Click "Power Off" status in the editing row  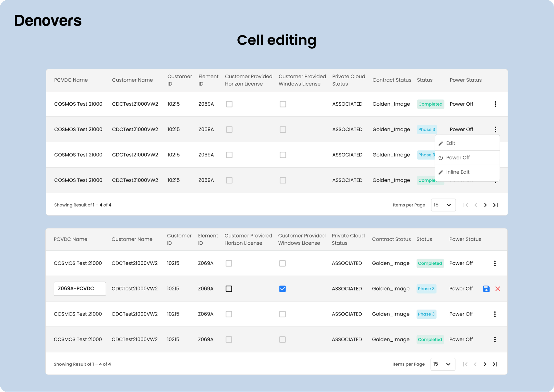pyautogui.click(x=461, y=289)
